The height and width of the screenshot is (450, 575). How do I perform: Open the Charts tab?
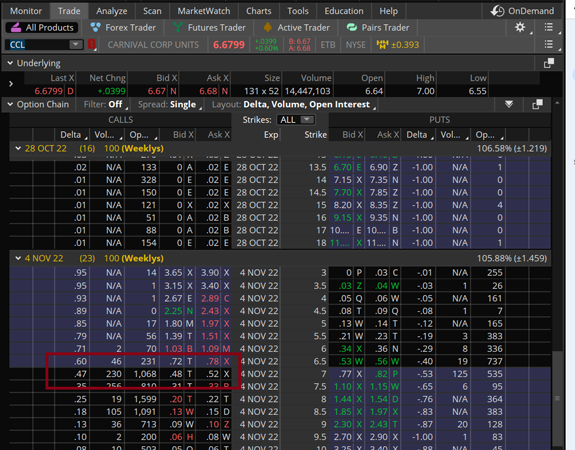click(x=259, y=11)
